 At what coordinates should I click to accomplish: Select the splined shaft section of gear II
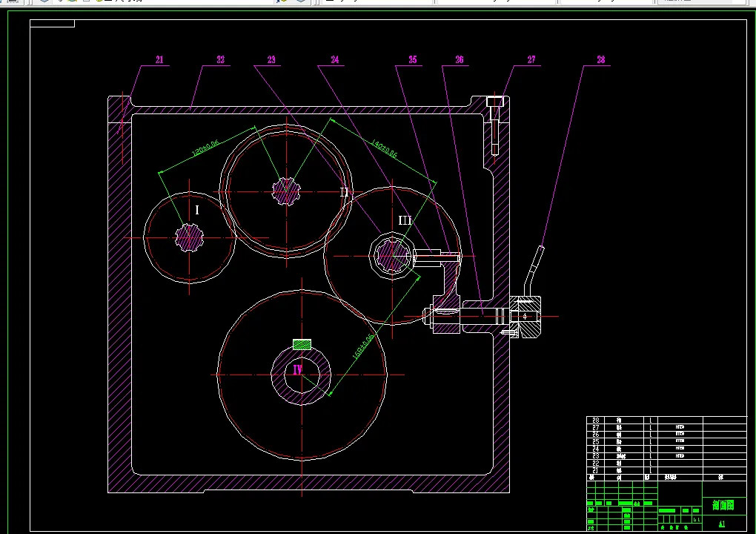click(x=286, y=191)
